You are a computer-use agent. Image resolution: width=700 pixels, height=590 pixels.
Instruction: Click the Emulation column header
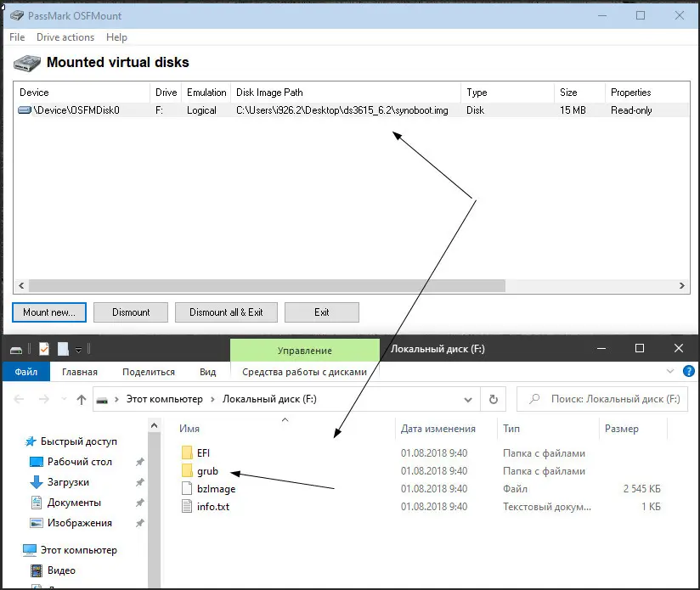206,93
